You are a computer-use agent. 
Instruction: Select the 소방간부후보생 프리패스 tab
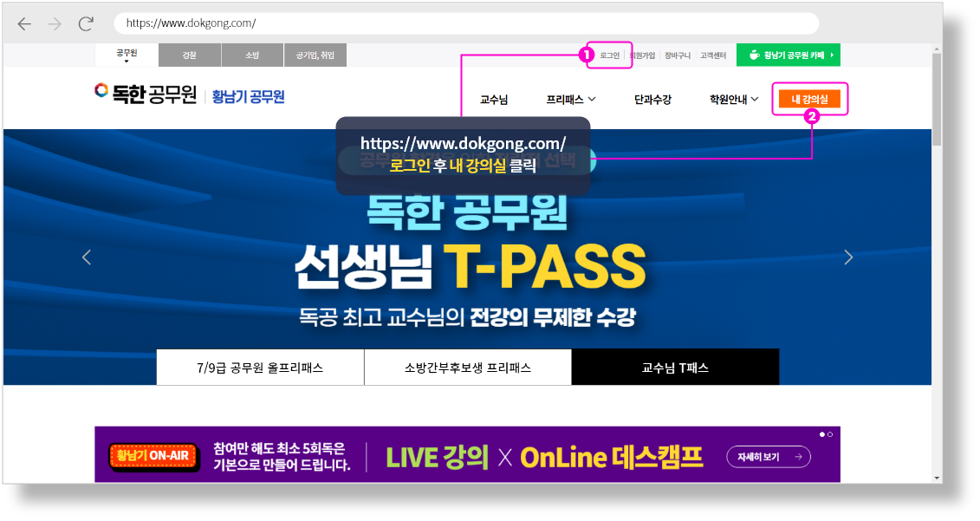click(468, 368)
